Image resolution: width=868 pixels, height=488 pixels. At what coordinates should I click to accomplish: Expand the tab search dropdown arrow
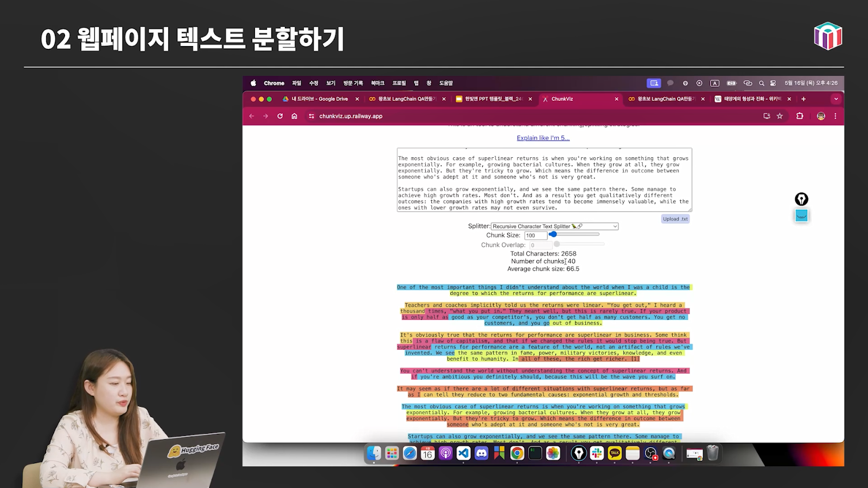click(x=836, y=99)
